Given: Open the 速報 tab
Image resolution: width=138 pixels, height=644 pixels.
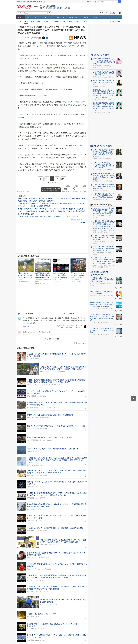Looking at the screenshot, I should click(28, 17).
